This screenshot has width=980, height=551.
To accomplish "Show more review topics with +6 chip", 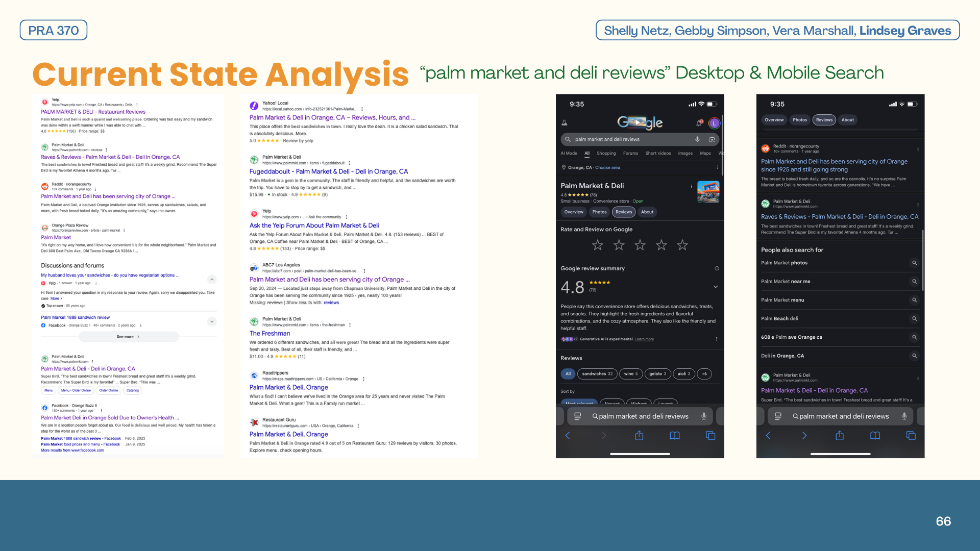I will point(704,374).
